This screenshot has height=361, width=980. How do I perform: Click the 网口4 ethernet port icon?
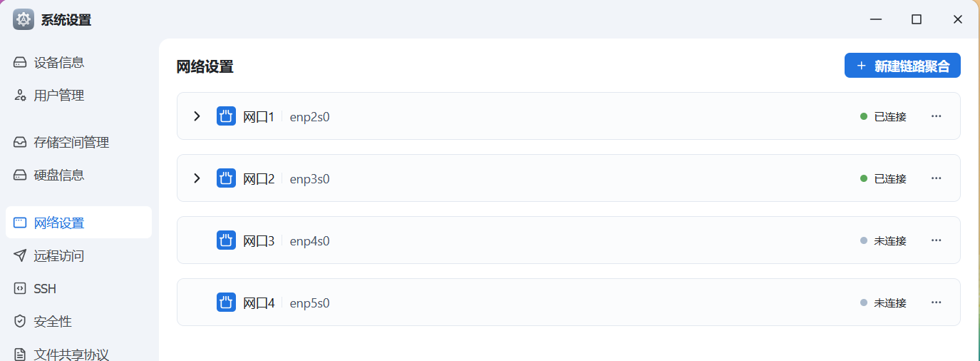click(x=226, y=302)
